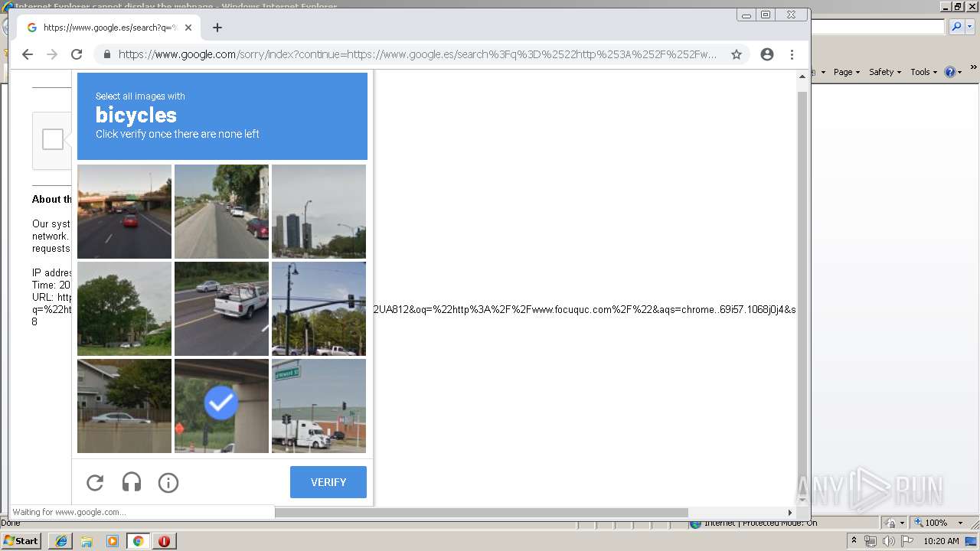Reload the Chrome page

(x=77, y=54)
